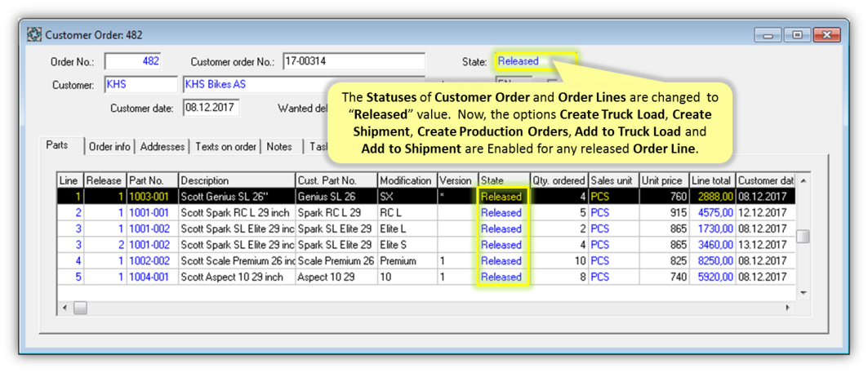Click the table's scroll up arrow
Viewport: 868px width, 373px height.
(803, 180)
